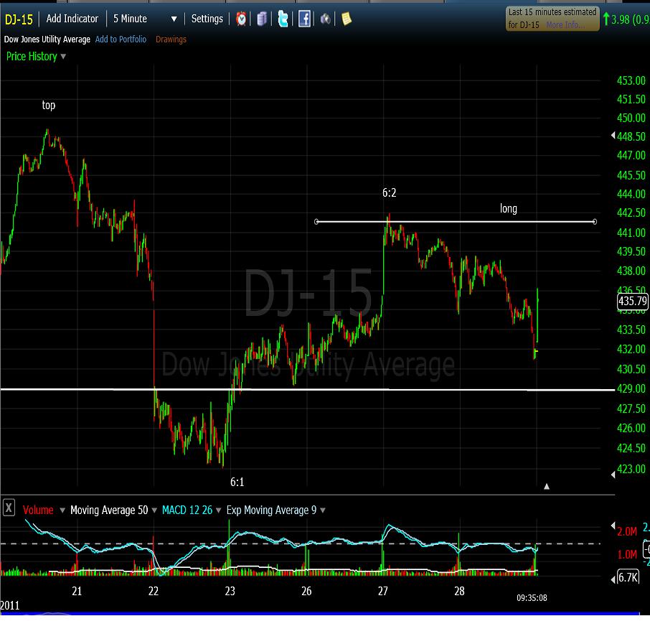Screen dimensions: 650x644
Task: Click the arrow marker beside 2.0M
Action: 613,526
